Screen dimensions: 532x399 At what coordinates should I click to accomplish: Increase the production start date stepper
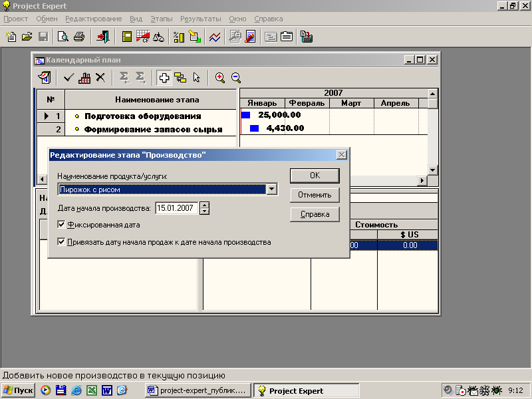click(204, 205)
